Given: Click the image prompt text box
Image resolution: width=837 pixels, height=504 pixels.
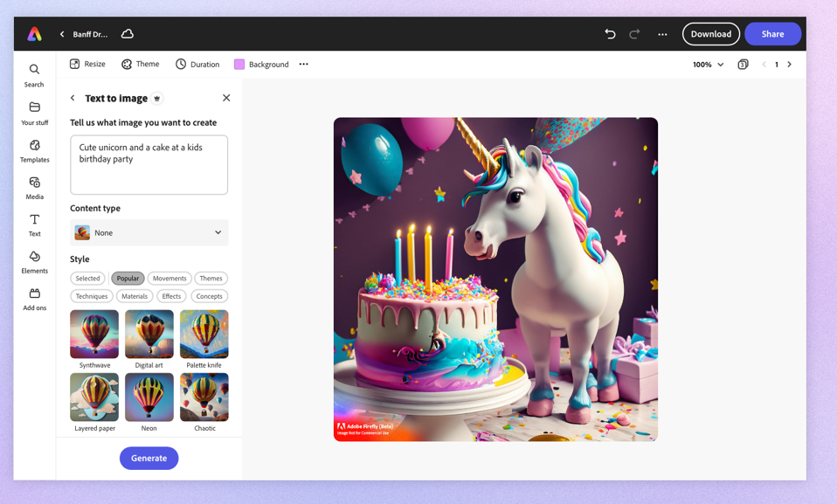Looking at the screenshot, I should (x=149, y=164).
